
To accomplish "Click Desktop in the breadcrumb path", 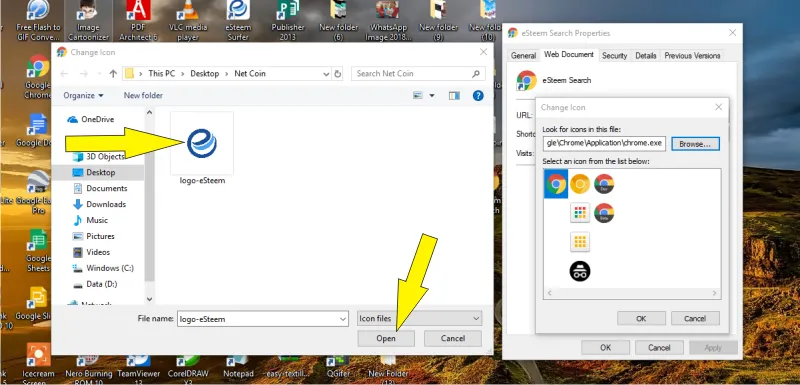I will 205,73.
